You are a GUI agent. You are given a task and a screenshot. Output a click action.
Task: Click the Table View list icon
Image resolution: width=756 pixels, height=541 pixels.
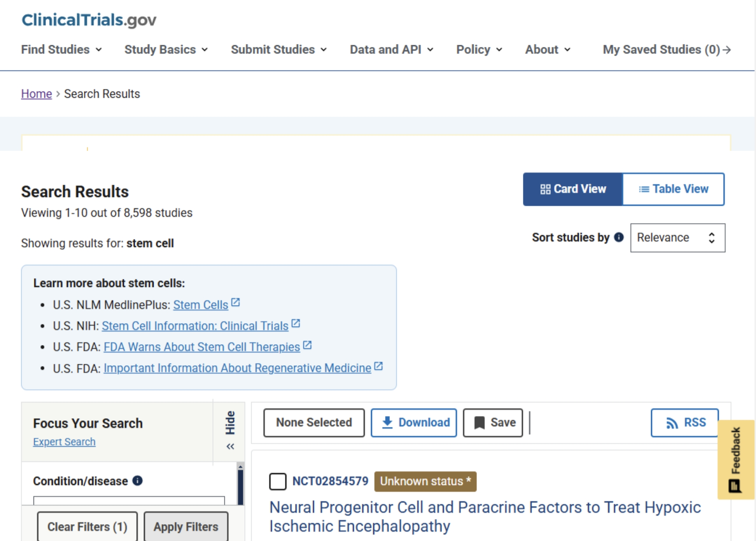click(x=644, y=189)
